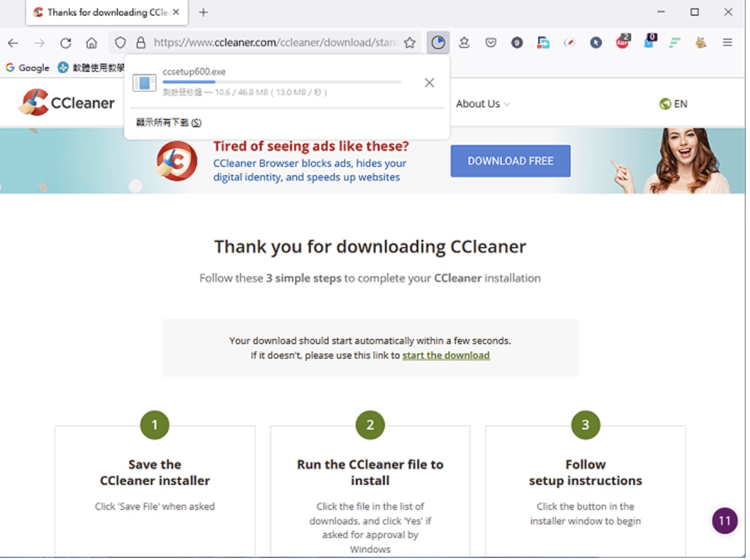Click the CCleaner logo
750x560 pixels.
(67, 102)
